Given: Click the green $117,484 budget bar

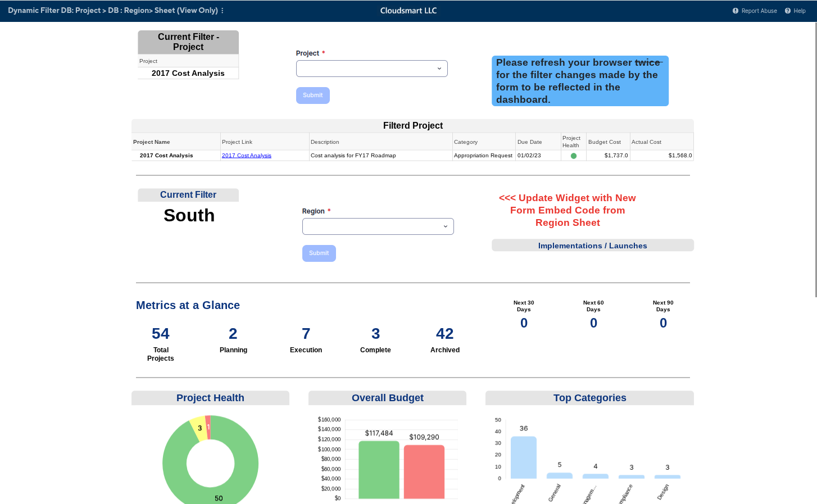Looking at the screenshot, I should point(379,470).
